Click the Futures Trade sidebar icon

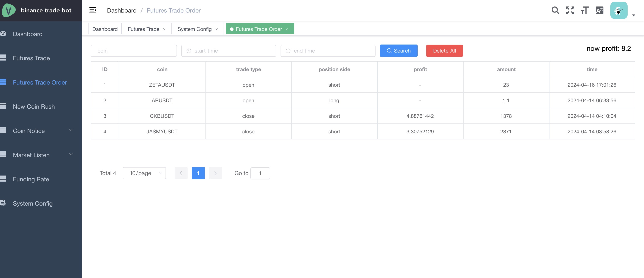[x=4, y=58]
